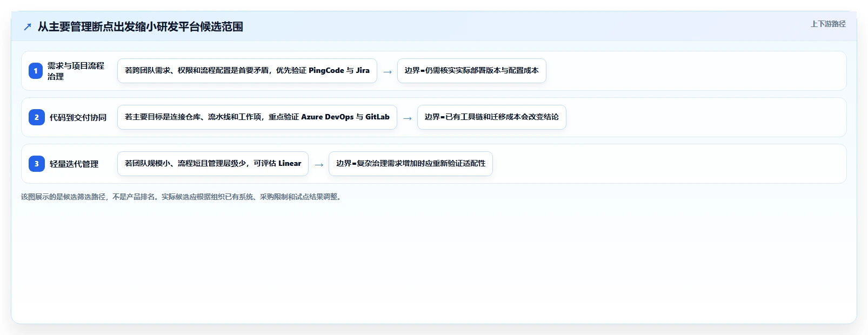
Task: Click the heading 从主要管理断点出发缩小研发平台候选范围
Action: [141, 27]
